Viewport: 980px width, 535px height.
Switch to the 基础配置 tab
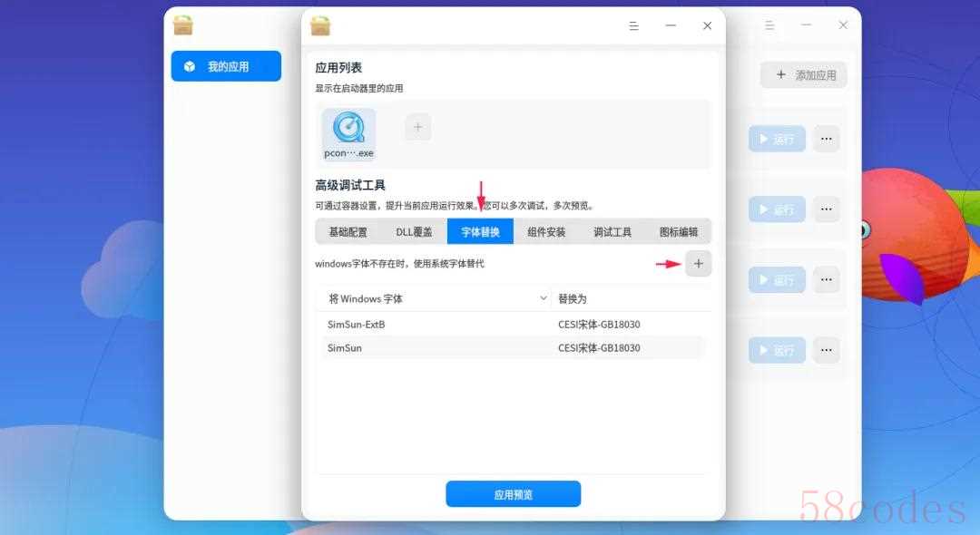tap(348, 232)
